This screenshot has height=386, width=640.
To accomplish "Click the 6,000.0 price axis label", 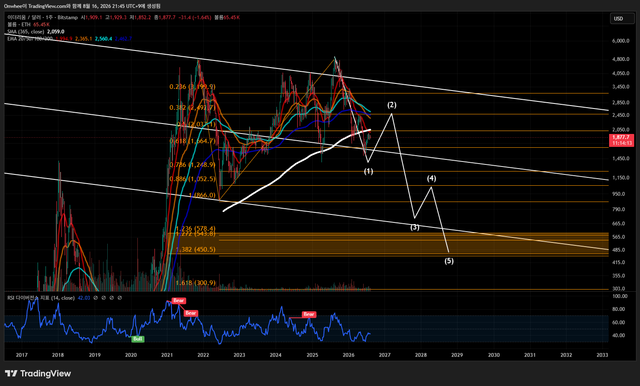I will [620, 41].
